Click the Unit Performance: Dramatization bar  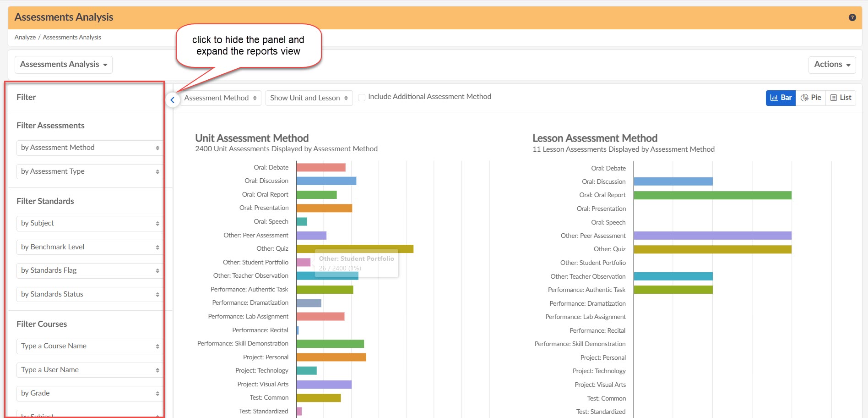[x=309, y=303]
